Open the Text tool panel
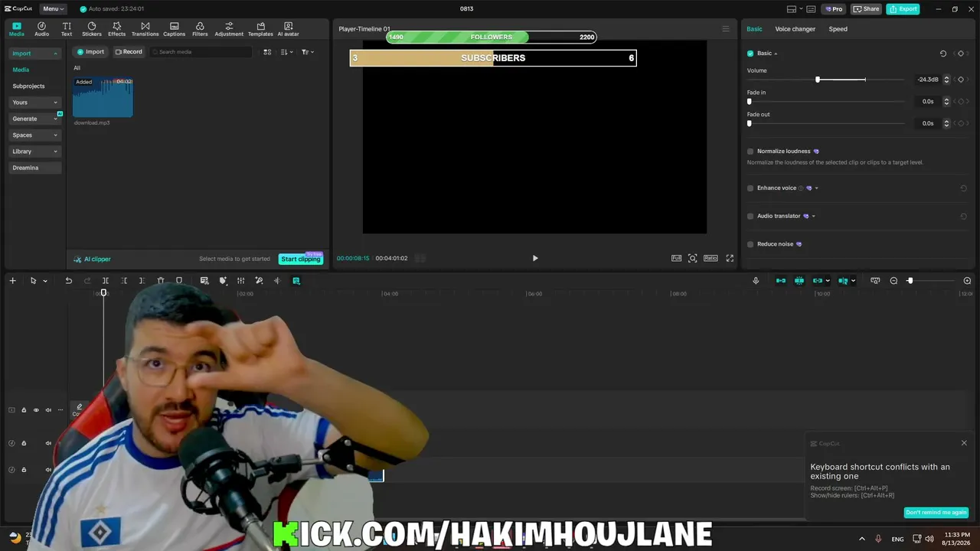Screen dimensions: 980x551 [67, 29]
